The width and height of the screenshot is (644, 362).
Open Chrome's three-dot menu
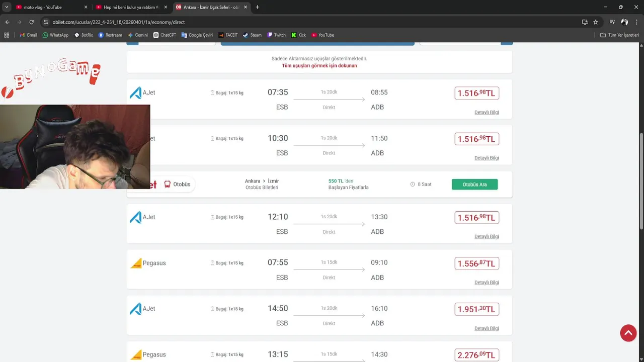pos(637,22)
